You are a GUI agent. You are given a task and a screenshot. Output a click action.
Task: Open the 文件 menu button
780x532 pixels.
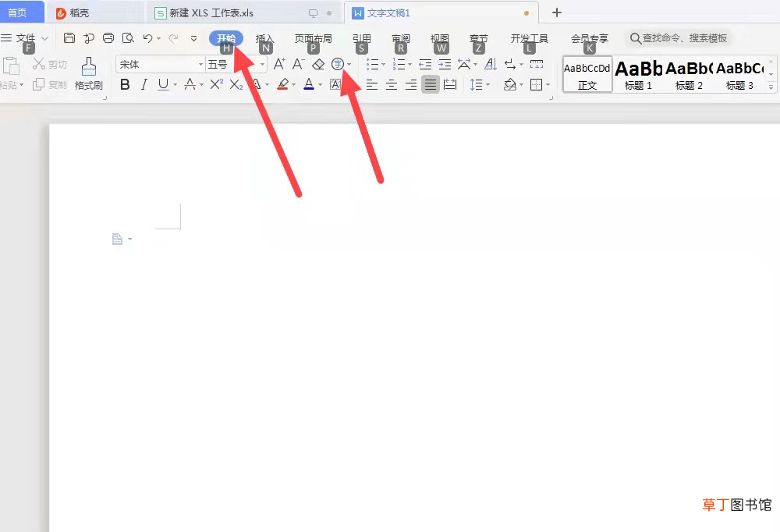[x=25, y=37]
